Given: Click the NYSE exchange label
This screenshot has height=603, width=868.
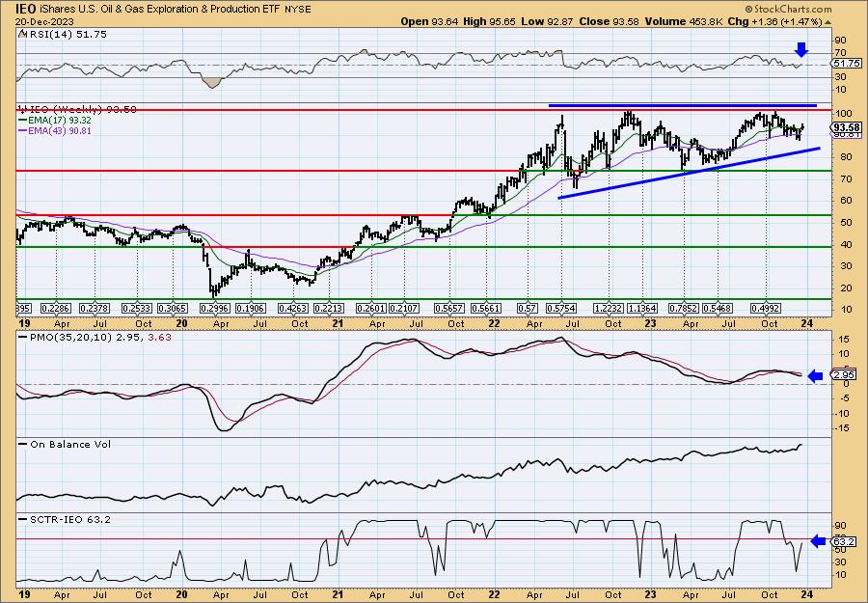Looking at the screenshot, I should click(x=298, y=10).
